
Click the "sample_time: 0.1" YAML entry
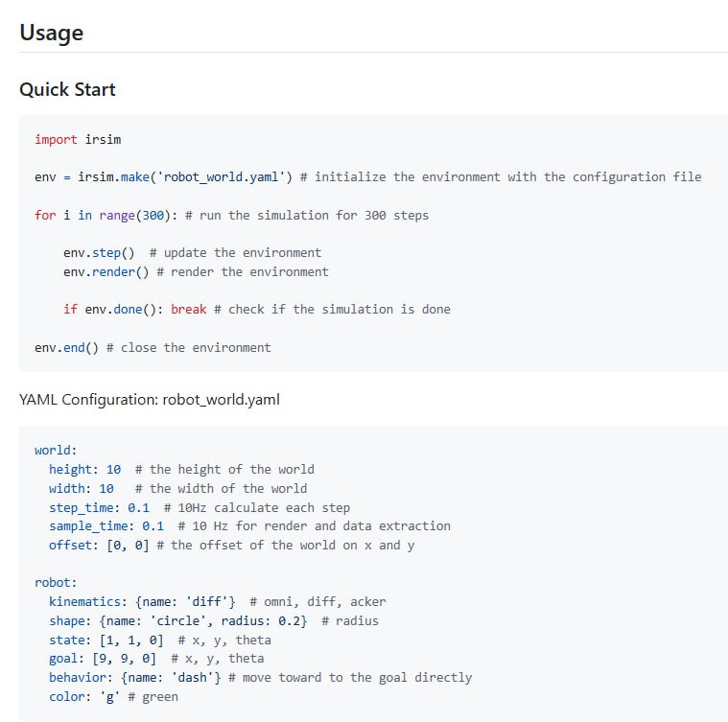106,525
